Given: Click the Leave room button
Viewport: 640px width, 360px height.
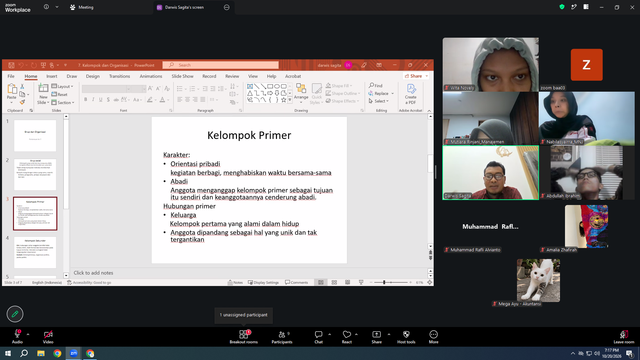Looking at the screenshot, I should pyautogui.click(x=624, y=336).
